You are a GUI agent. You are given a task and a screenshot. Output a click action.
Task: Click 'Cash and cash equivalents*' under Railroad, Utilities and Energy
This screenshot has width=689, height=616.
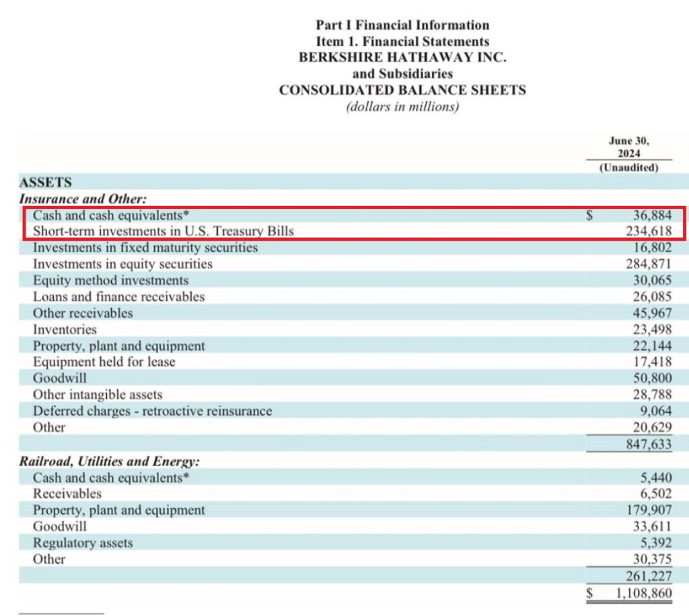(x=111, y=477)
